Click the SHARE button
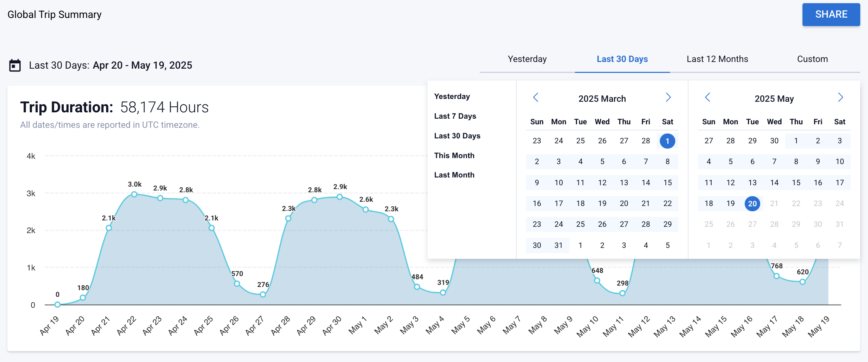This screenshot has width=868, height=362. [831, 14]
